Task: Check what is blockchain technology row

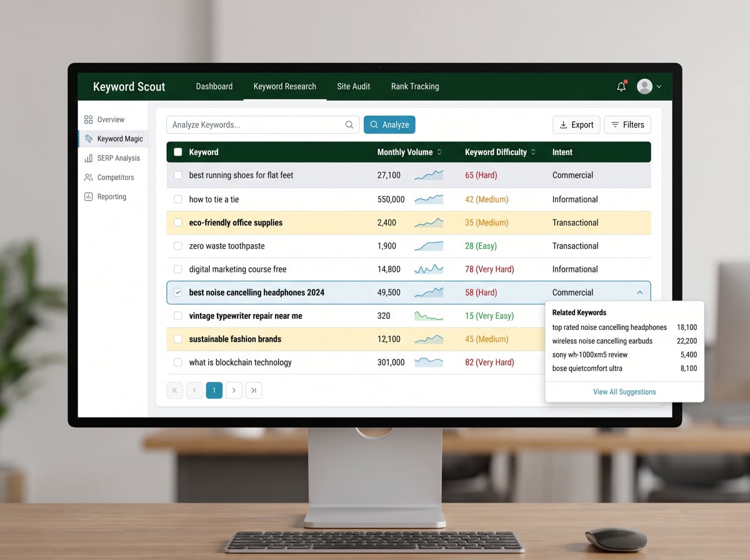Action: [178, 362]
